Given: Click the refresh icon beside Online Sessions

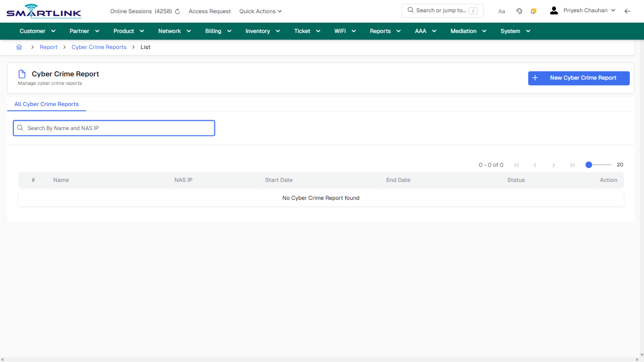Looking at the screenshot, I should coord(177,11).
